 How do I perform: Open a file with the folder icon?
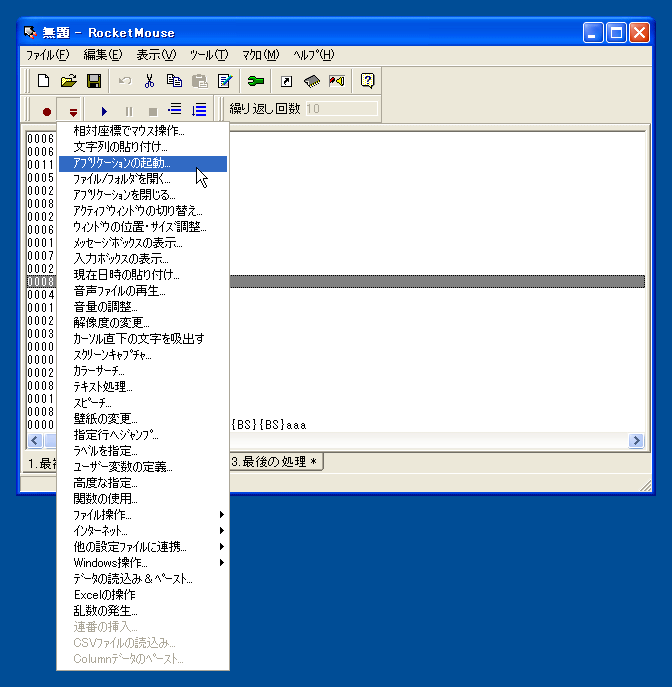point(69,81)
